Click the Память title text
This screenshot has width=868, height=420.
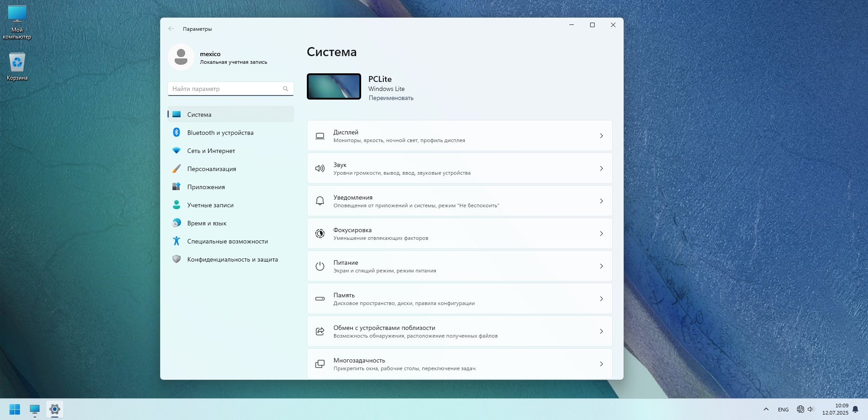[x=344, y=295]
